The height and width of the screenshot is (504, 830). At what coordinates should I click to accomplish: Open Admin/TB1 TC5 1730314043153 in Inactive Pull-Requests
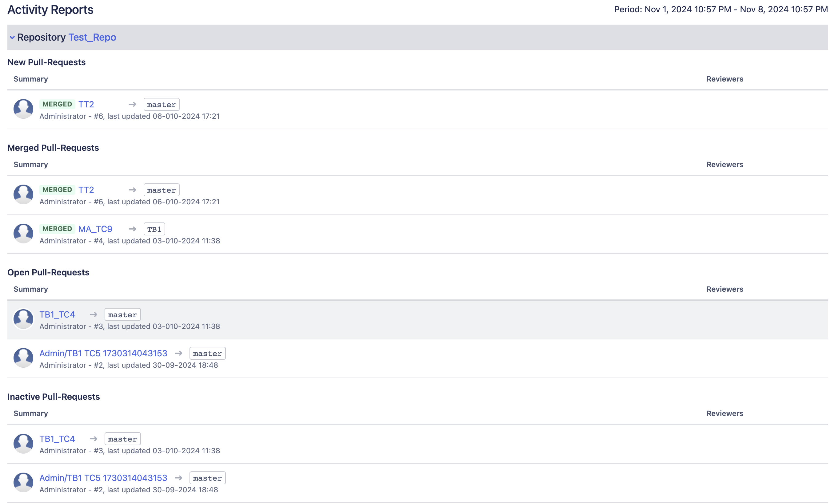pos(103,478)
